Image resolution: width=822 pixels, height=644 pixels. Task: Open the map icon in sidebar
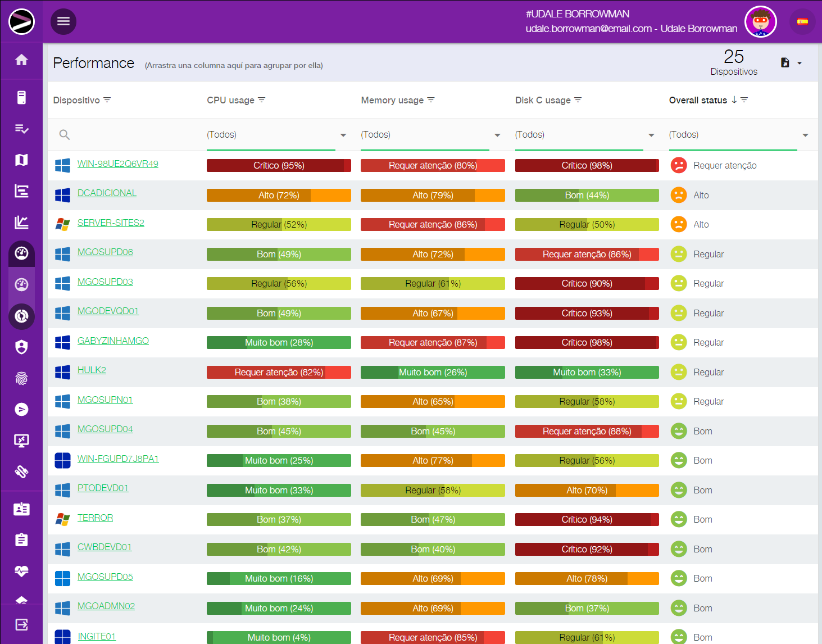pos(21,160)
